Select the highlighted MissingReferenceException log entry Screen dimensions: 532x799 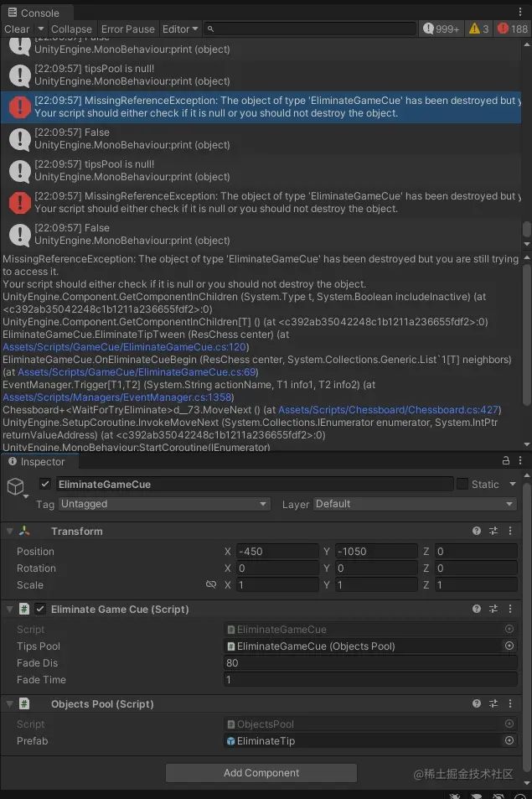261,107
